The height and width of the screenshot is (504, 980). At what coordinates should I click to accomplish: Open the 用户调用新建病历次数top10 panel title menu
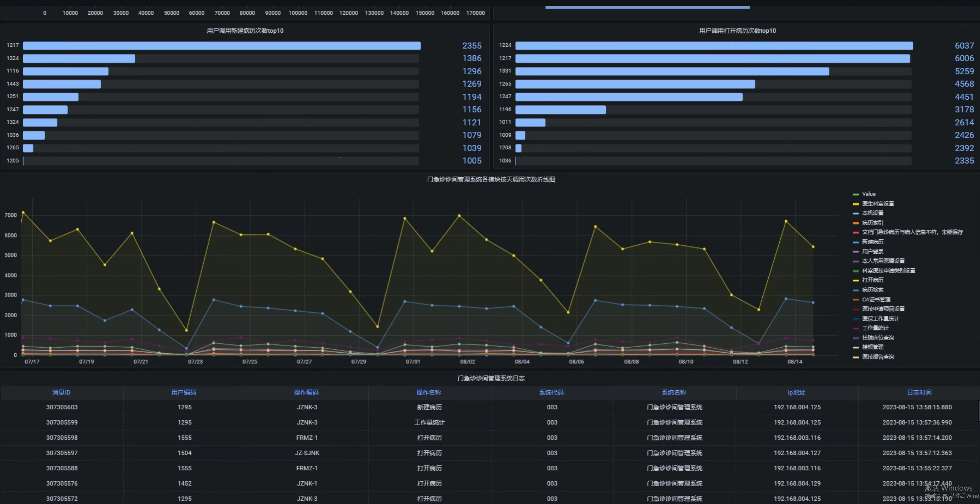point(245,30)
